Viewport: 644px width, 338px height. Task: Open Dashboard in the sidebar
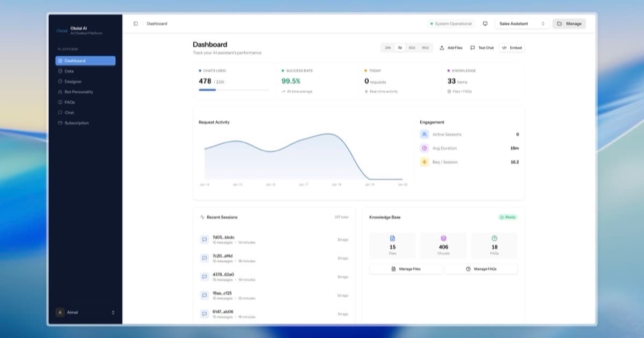point(85,61)
